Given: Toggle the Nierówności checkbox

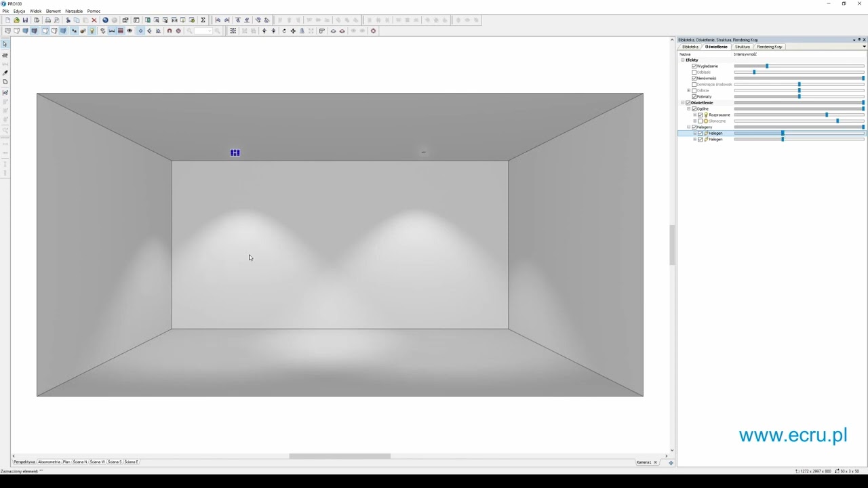Looking at the screenshot, I should [x=694, y=78].
